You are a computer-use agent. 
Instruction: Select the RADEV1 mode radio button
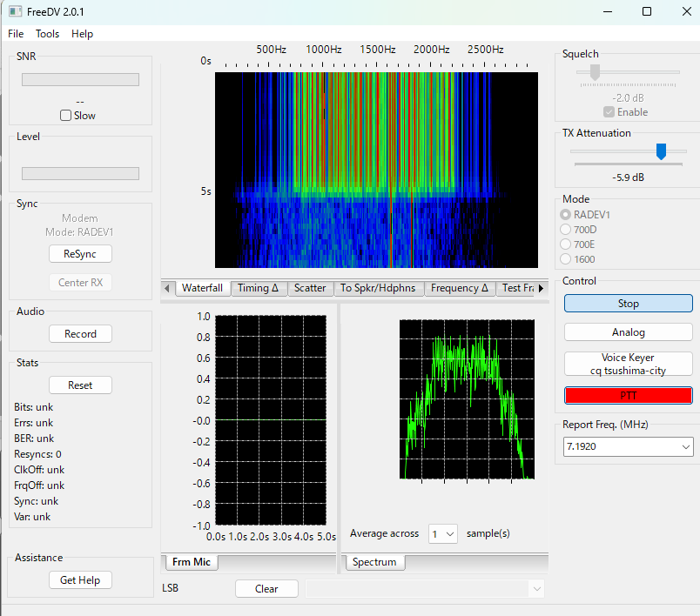click(x=565, y=215)
